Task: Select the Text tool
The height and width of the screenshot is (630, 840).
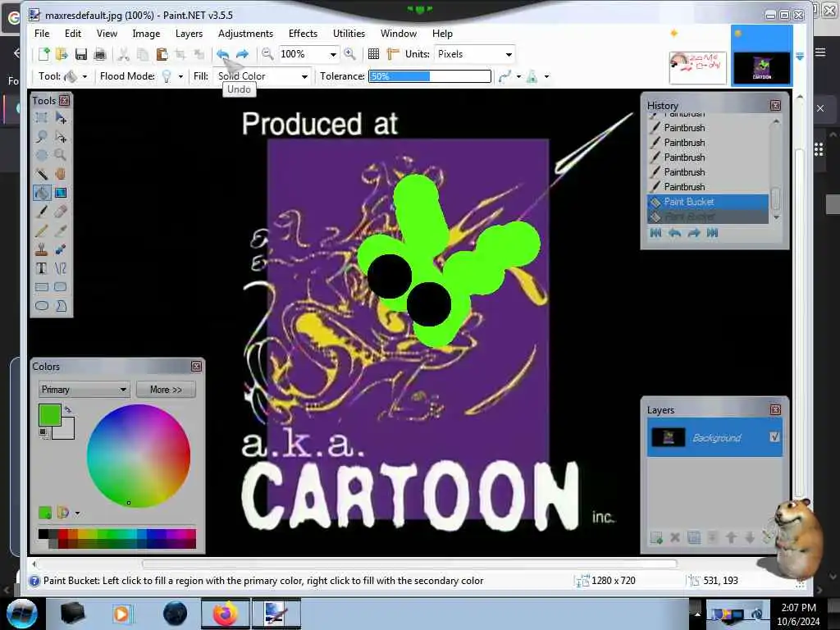Action: click(x=41, y=268)
